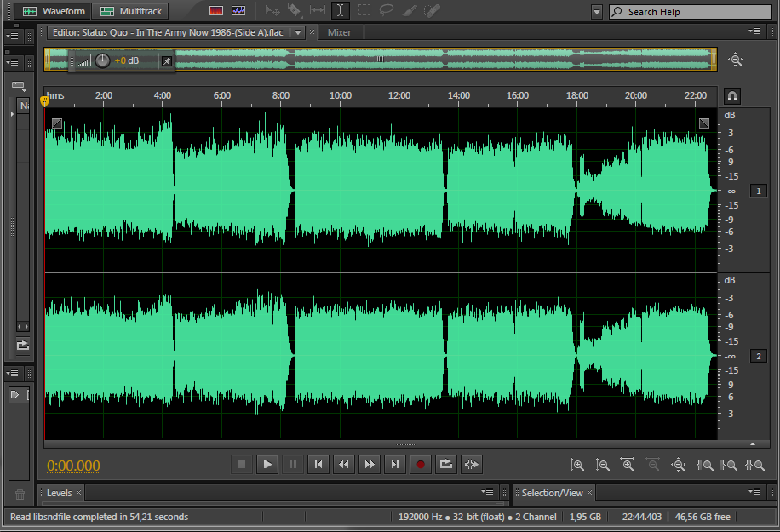The image size is (780, 532).
Task: Move playhead to previous marker
Action: pyautogui.click(x=318, y=465)
